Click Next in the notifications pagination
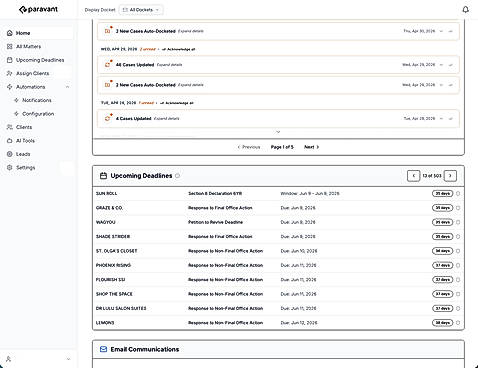This screenshot has width=478, height=368. 311,147
